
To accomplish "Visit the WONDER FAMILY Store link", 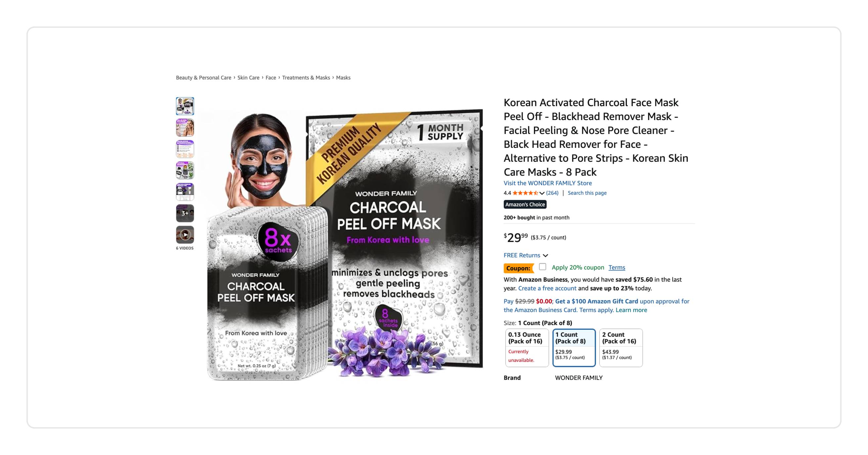I will click(547, 183).
